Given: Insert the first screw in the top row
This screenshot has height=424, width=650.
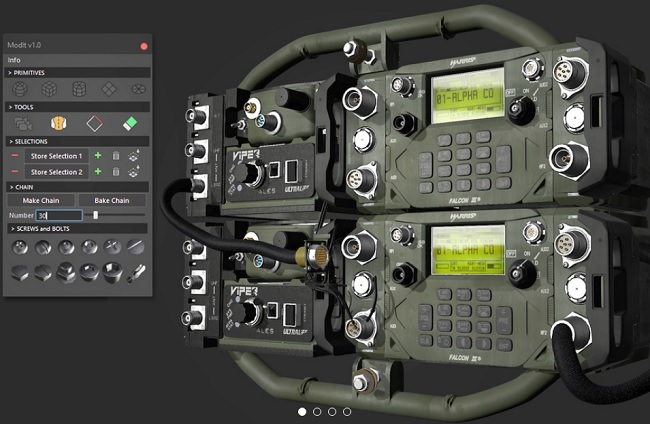Looking at the screenshot, I should (20, 247).
